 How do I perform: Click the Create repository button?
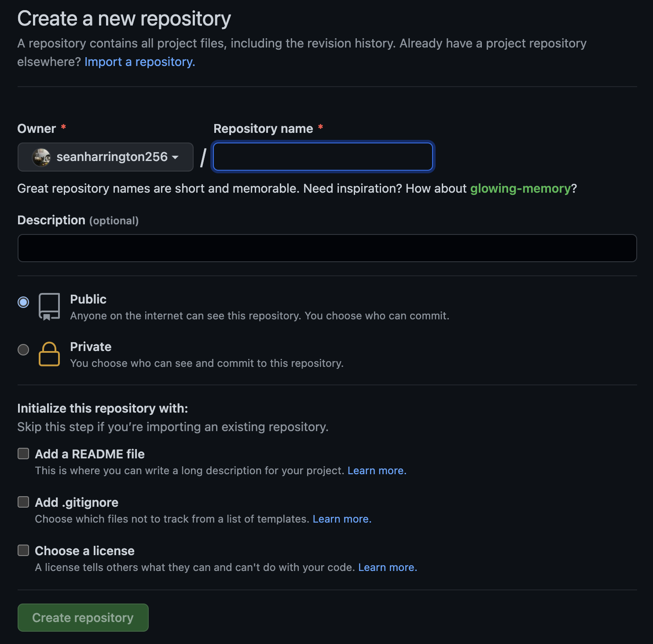point(83,618)
